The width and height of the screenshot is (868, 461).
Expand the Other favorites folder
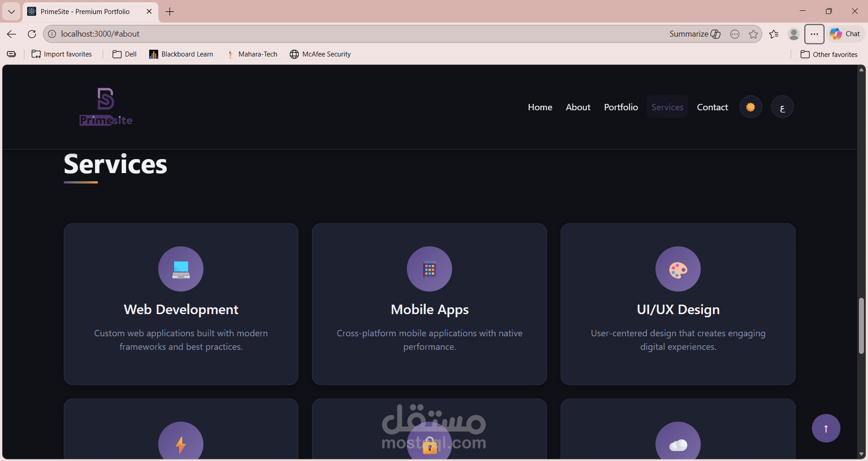tap(829, 54)
